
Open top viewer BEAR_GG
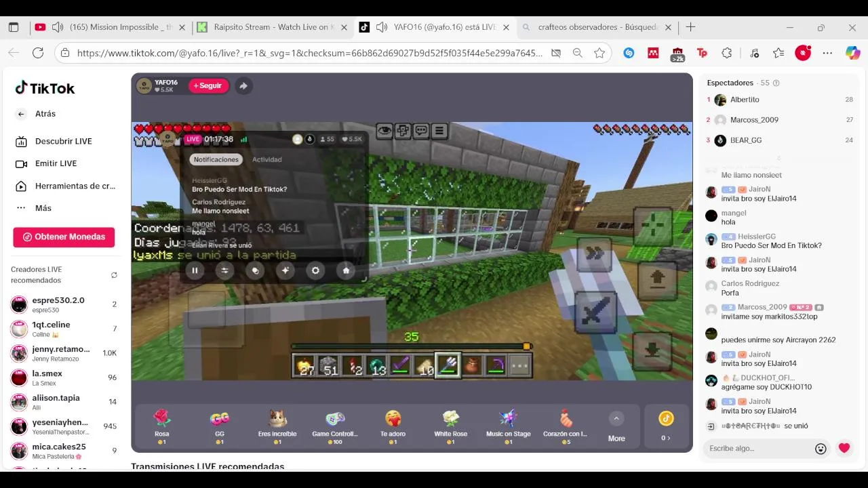click(x=746, y=140)
